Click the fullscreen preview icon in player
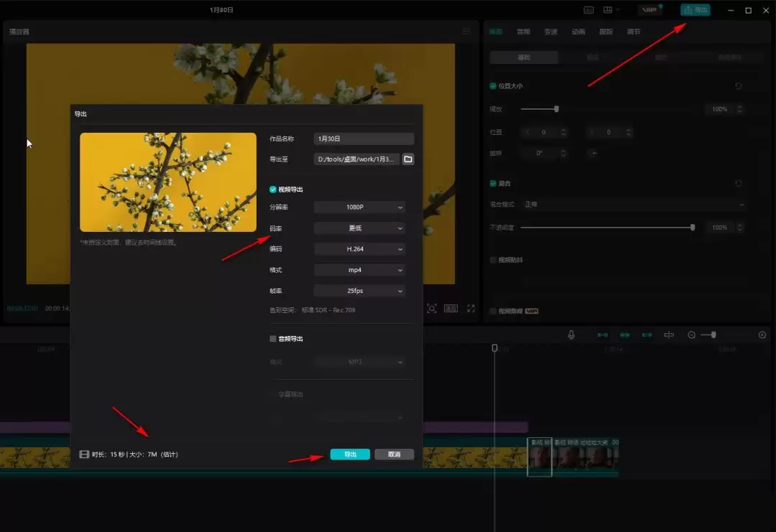This screenshot has height=532, width=776. pyautogui.click(x=471, y=308)
